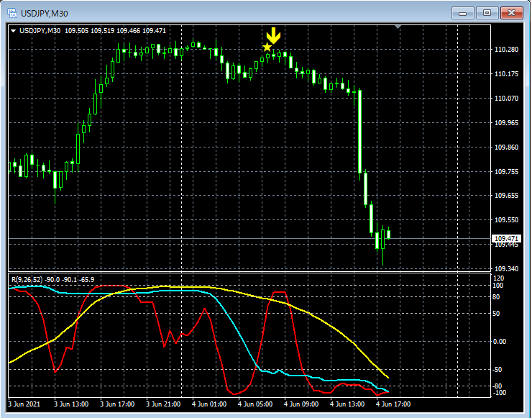Click the OHLC text 109.505 109.519 109.466 109.471
This screenshot has width=532, height=418.
(x=115, y=31)
